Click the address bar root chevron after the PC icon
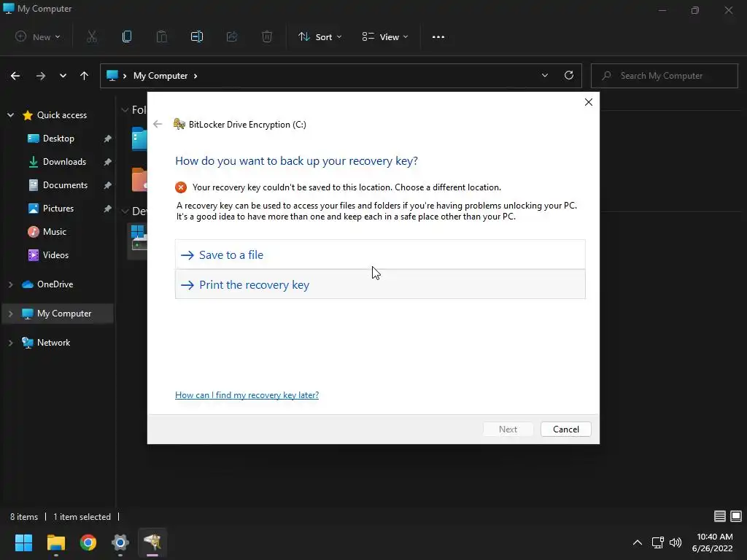Viewport: 747px width, 560px height. click(x=125, y=76)
